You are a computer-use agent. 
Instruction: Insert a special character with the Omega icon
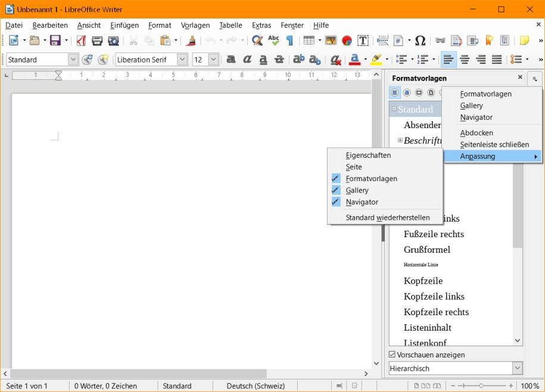click(420, 41)
